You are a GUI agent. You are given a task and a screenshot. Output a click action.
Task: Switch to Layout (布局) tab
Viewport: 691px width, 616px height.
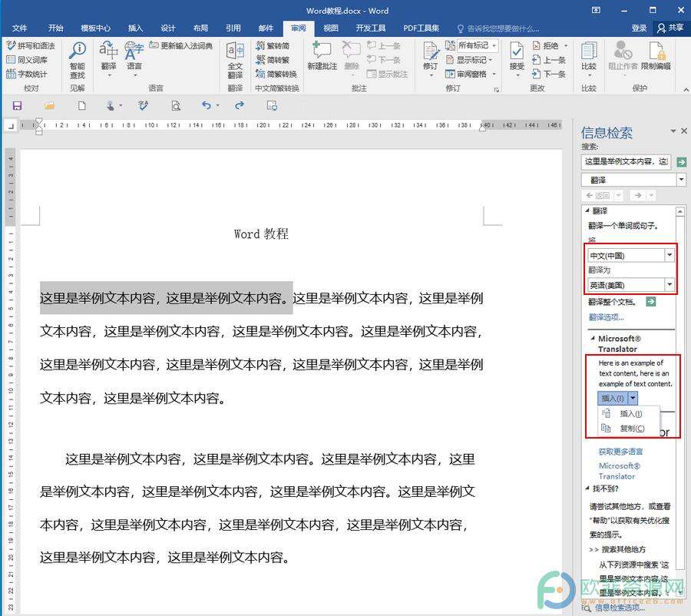click(200, 28)
